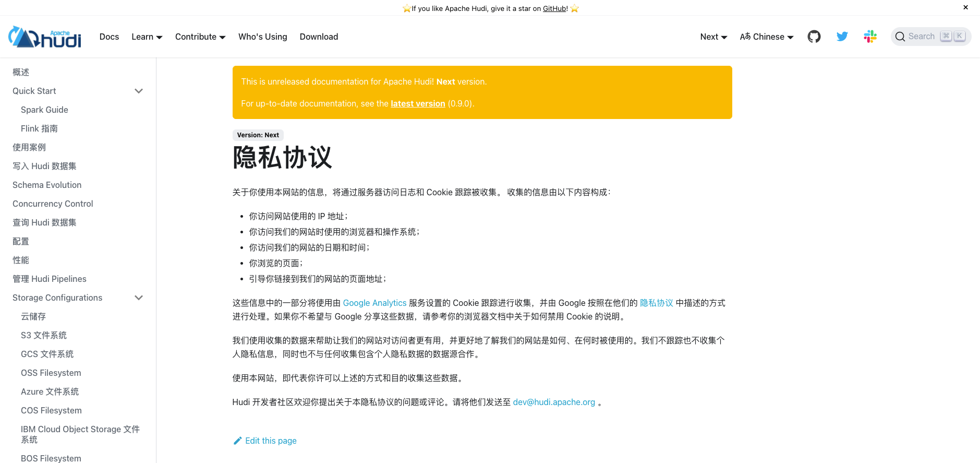This screenshot has height=463, width=980.
Task: Open 使用案例 in the sidebar
Action: 29,147
